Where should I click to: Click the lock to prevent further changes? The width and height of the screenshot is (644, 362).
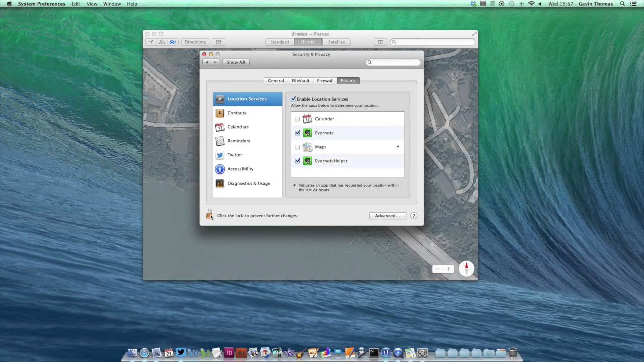point(209,215)
